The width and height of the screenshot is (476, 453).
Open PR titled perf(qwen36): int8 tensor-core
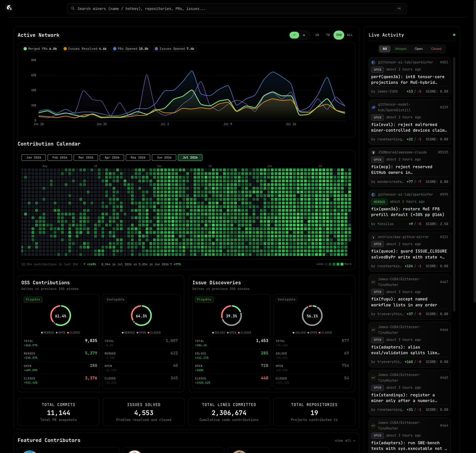pos(408,80)
